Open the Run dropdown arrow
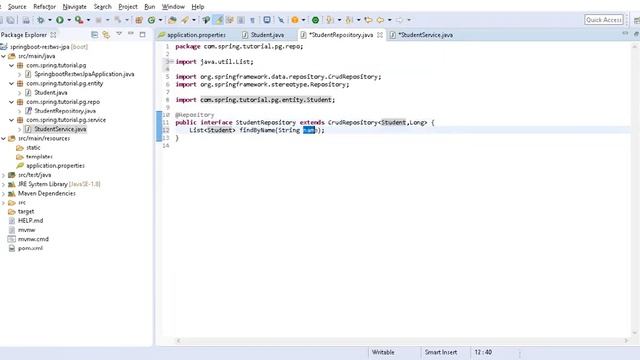Image resolution: width=640 pixels, height=360 pixels. tap(69, 20)
